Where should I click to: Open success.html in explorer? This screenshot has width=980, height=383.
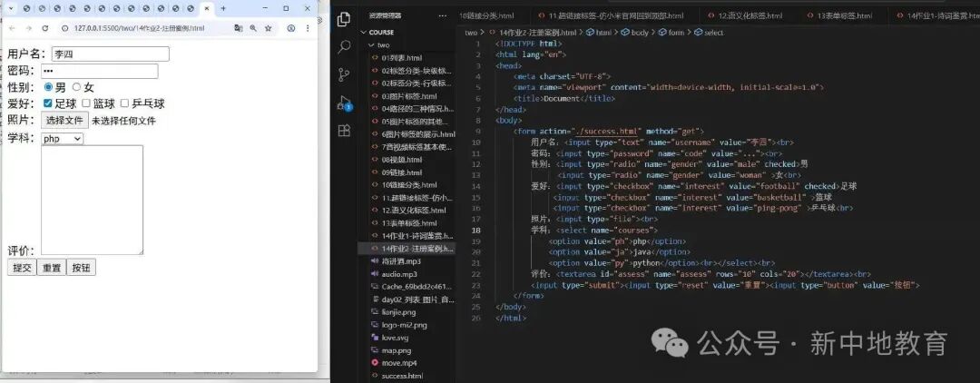pyautogui.click(x=402, y=376)
